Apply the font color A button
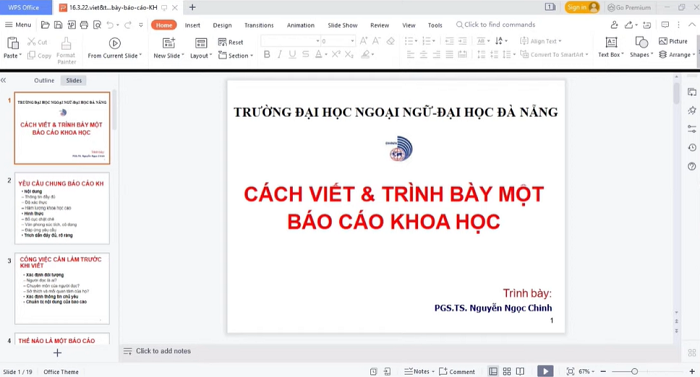 coord(318,54)
